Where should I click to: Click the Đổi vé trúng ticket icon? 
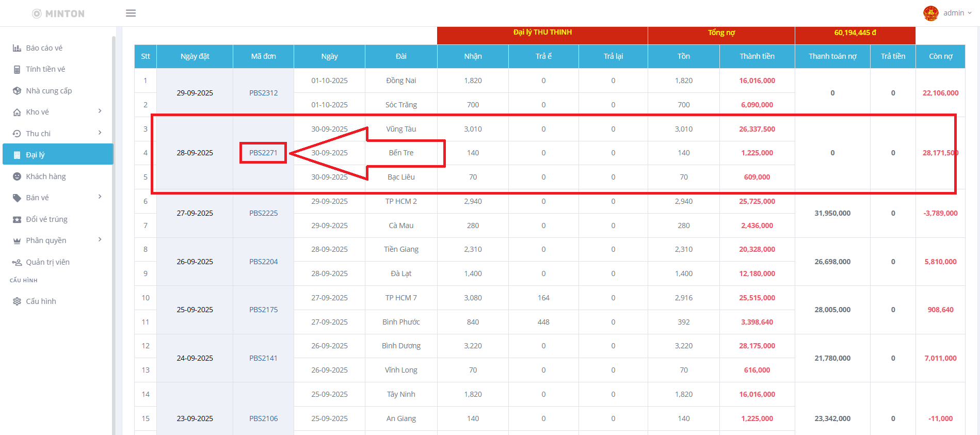[17, 219]
